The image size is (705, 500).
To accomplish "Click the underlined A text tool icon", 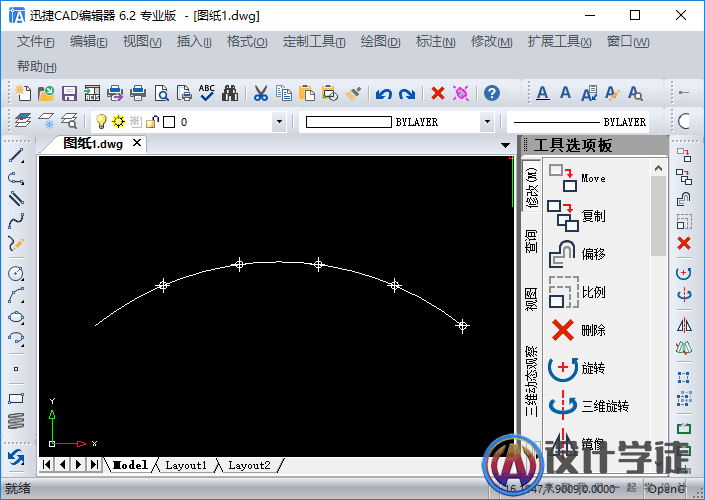I will pyautogui.click(x=543, y=93).
